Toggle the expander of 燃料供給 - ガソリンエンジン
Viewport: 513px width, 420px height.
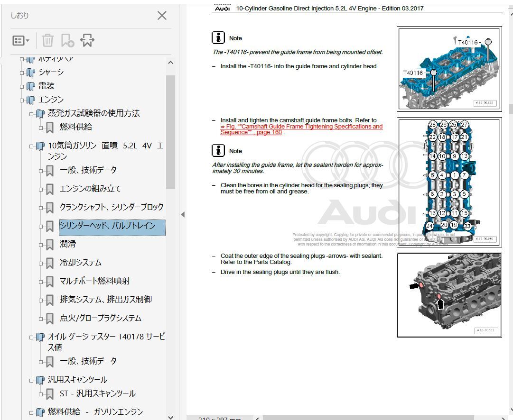(x=31, y=412)
